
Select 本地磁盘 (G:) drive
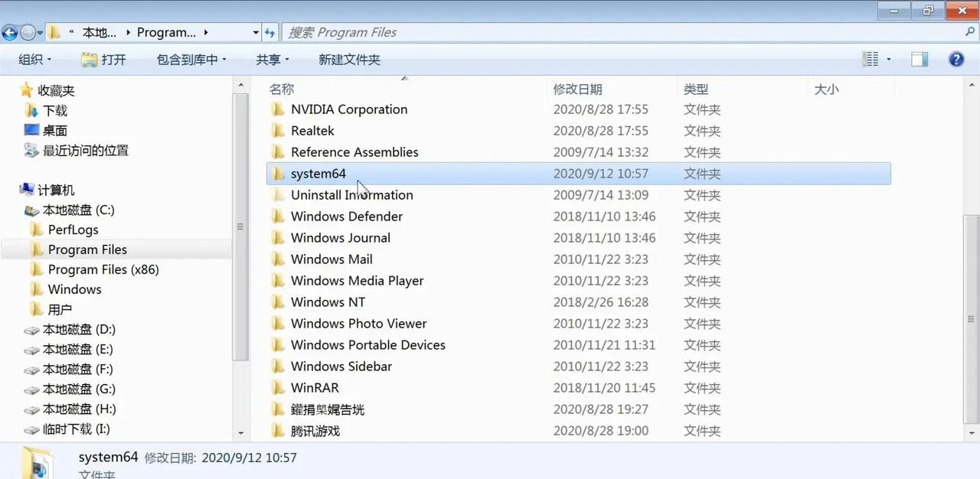coord(70,389)
